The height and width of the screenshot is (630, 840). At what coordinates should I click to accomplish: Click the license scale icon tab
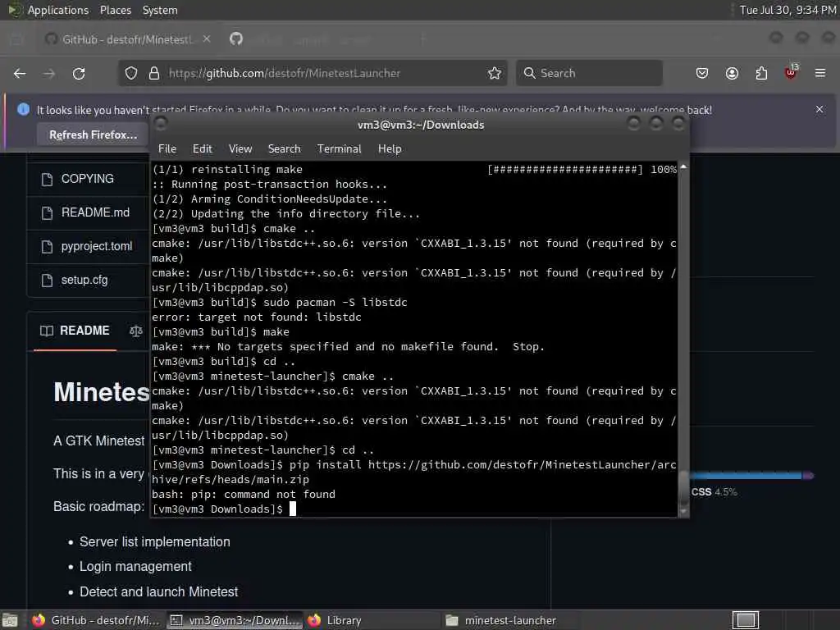135,331
